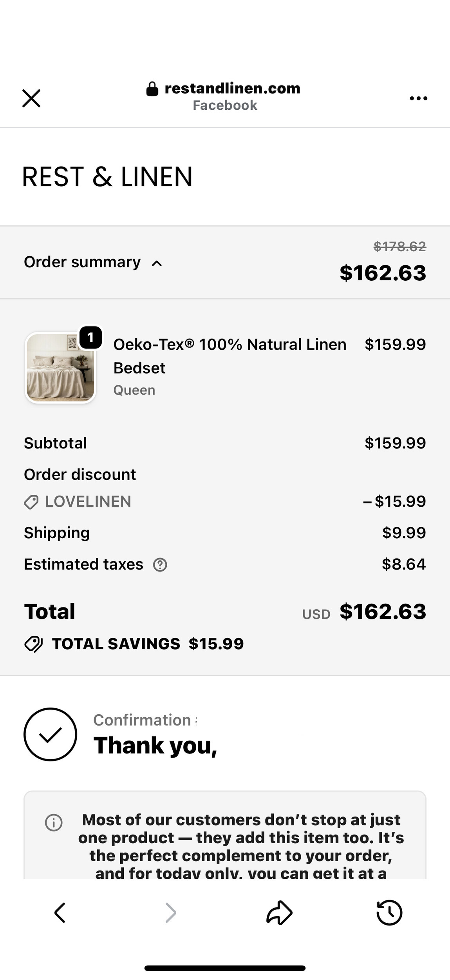This screenshot has height=980, width=450.
Task: Collapse the Order summary chevron
Action: (x=157, y=263)
